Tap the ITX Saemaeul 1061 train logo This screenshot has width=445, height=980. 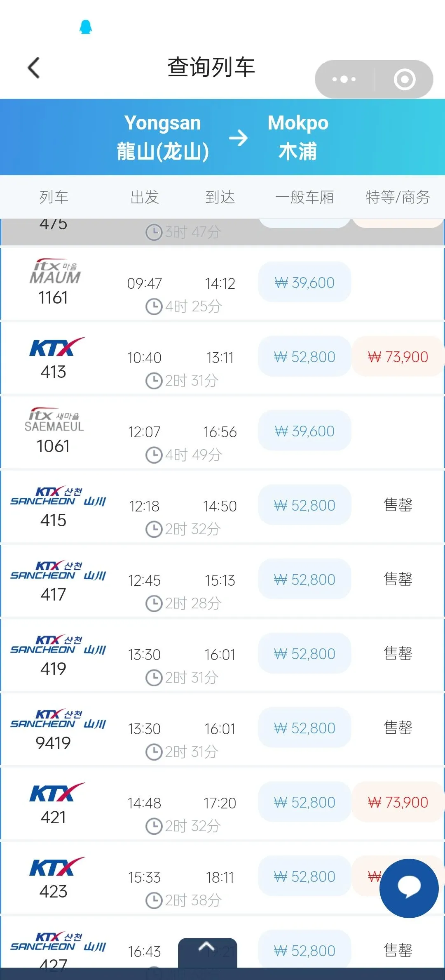click(x=54, y=420)
